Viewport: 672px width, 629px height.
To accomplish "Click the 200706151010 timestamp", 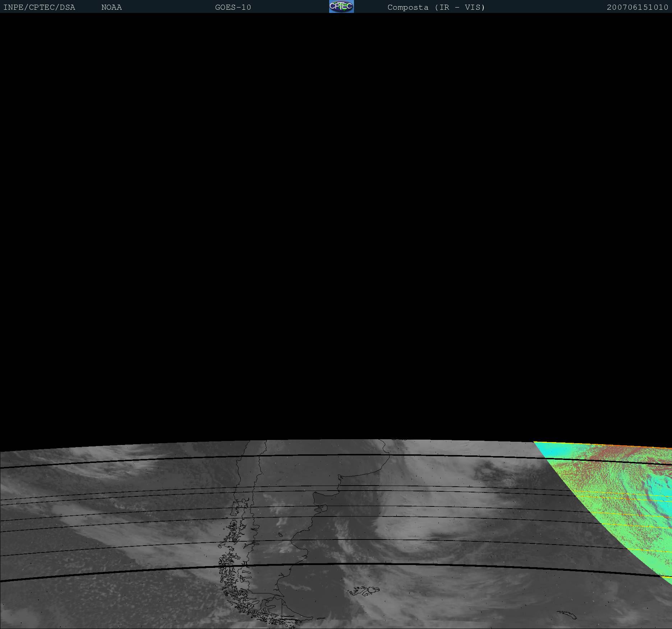I will [x=637, y=8].
